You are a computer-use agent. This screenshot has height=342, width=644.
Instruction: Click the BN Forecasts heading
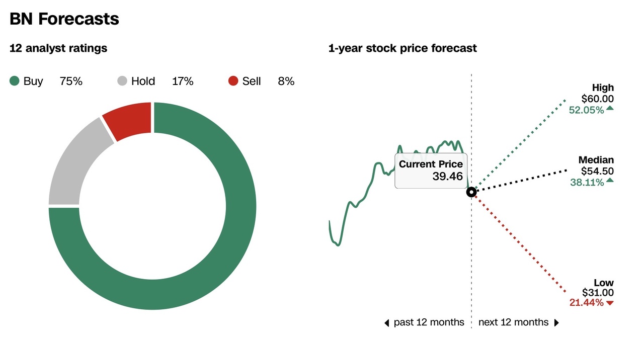[x=64, y=19]
